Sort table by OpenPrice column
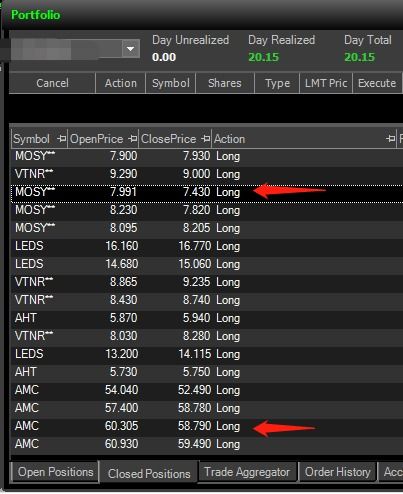The image size is (403, 494). (x=97, y=139)
